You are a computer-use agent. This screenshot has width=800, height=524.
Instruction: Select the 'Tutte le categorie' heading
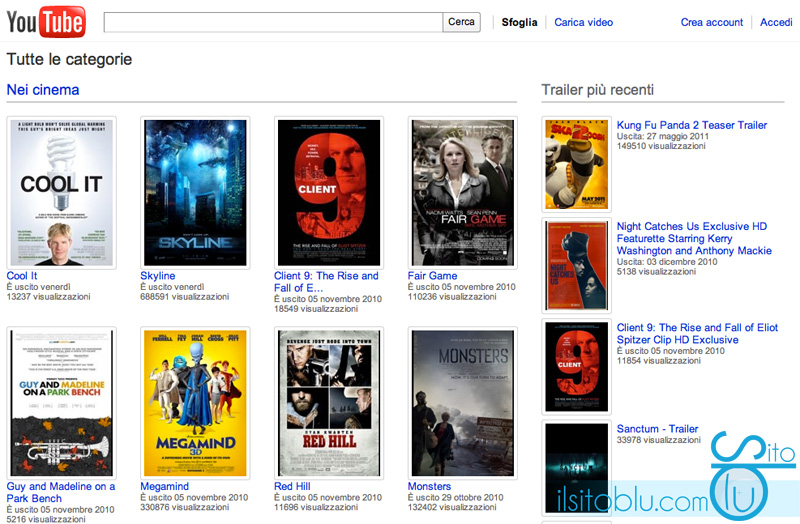pos(69,60)
